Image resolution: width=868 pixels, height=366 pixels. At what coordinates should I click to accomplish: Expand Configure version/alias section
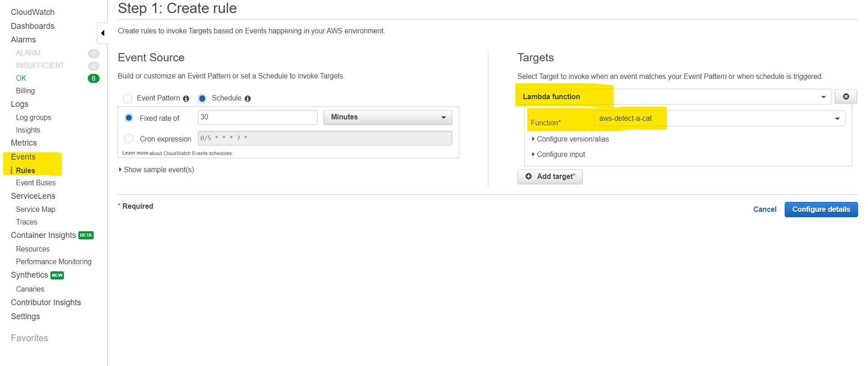572,139
